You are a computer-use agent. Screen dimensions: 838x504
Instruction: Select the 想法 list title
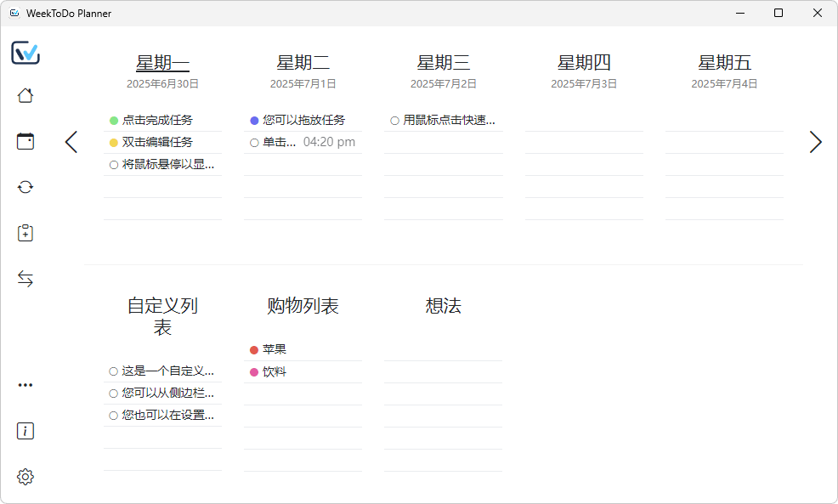click(x=443, y=306)
